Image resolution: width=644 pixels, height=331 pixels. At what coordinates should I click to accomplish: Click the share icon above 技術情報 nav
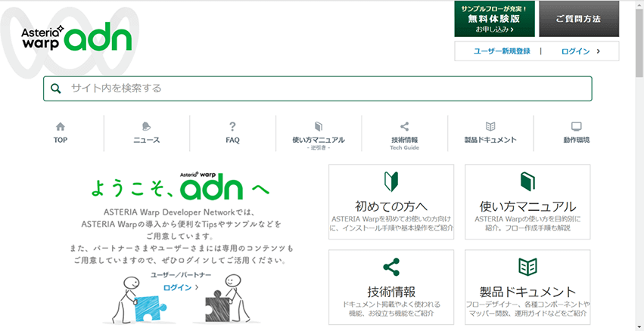pyautogui.click(x=405, y=126)
